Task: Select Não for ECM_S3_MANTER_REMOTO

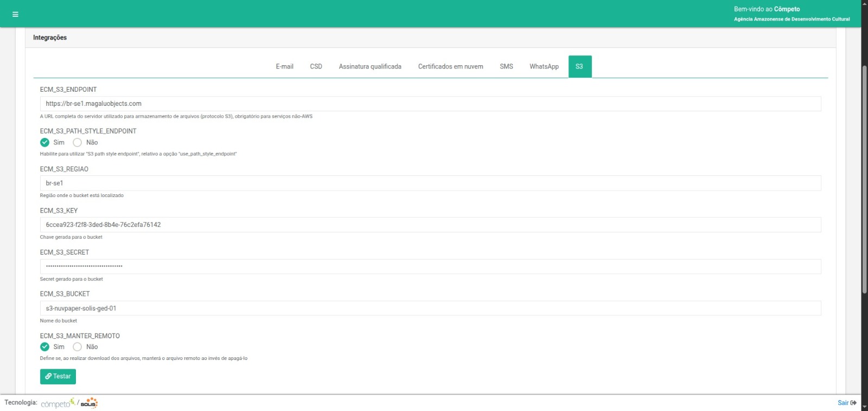Action: 78,347
